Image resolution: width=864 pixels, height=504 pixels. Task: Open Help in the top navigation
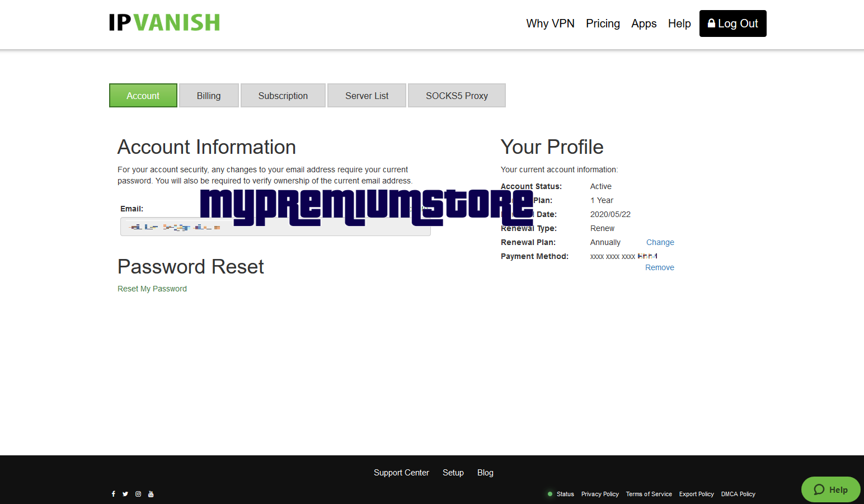(x=679, y=23)
